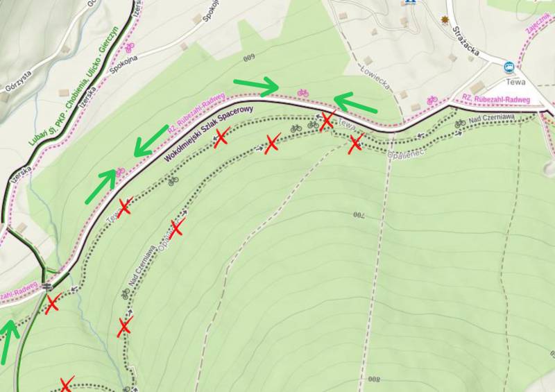The image size is (555, 392).
Task: Select the gray bicycle icon next to right Nad Czerniawą label
Action: [x=460, y=123]
